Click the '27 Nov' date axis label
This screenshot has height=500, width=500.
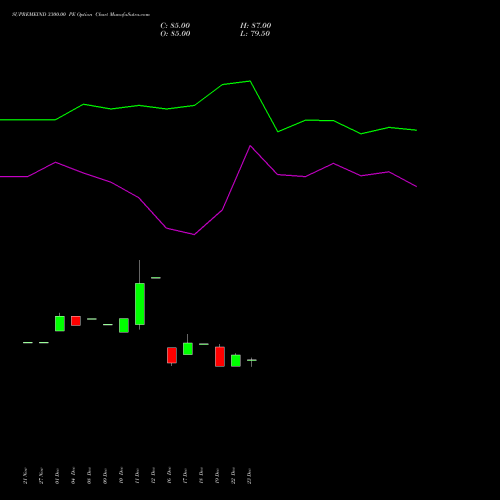point(41,476)
